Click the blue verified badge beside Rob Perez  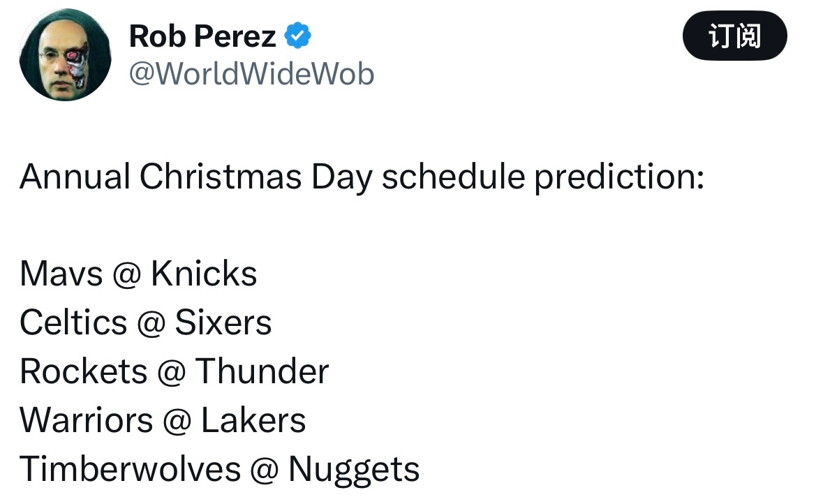pos(297,36)
